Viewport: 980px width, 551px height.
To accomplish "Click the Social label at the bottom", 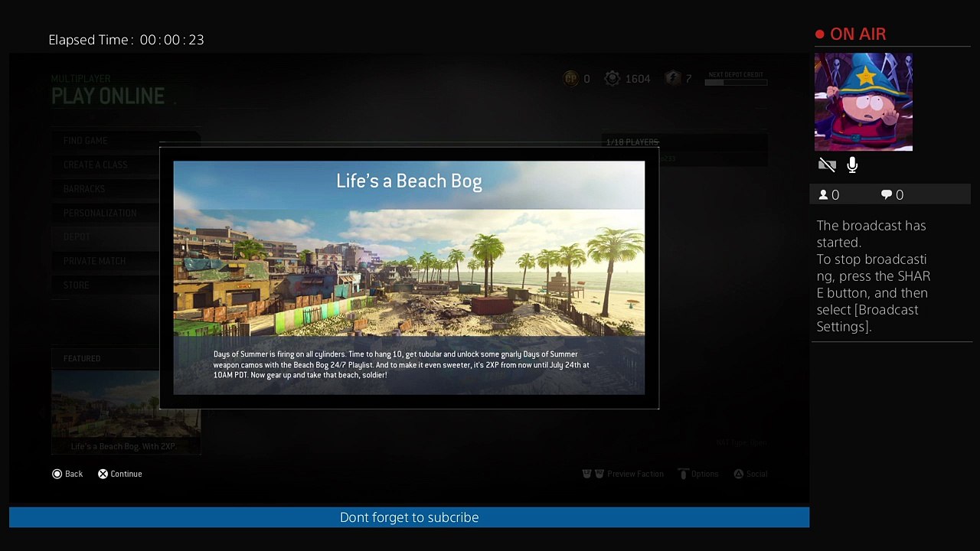I will click(756, 474).
